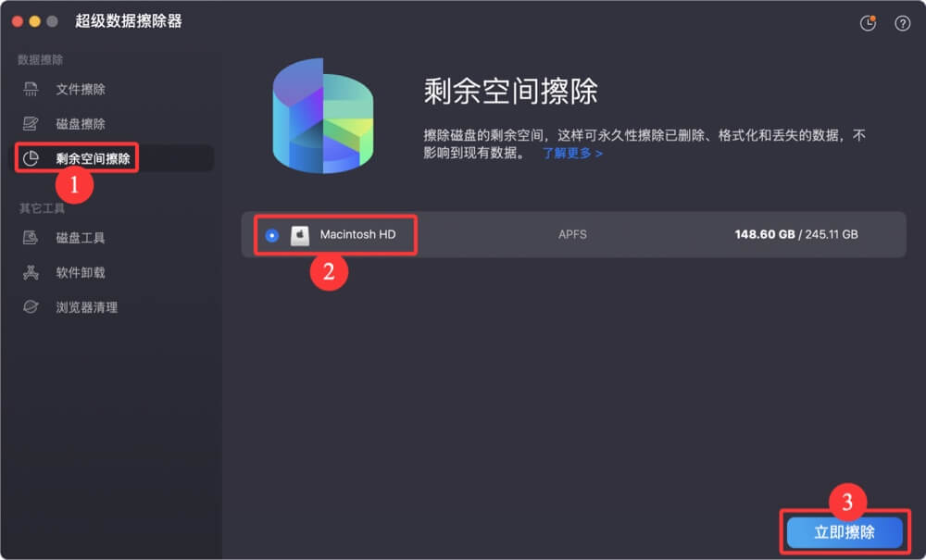The image size is (926, 560).
Task: Launch the 软件卸载 uninstaller icon
Action: [31, 272]
